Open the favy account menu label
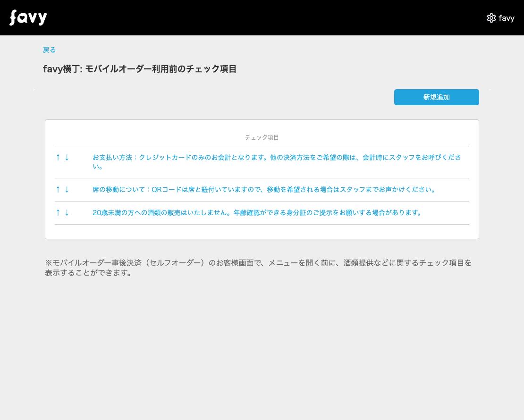Viewport: 524px width, 420px height. pyautogui.click(x=506, y=18)
